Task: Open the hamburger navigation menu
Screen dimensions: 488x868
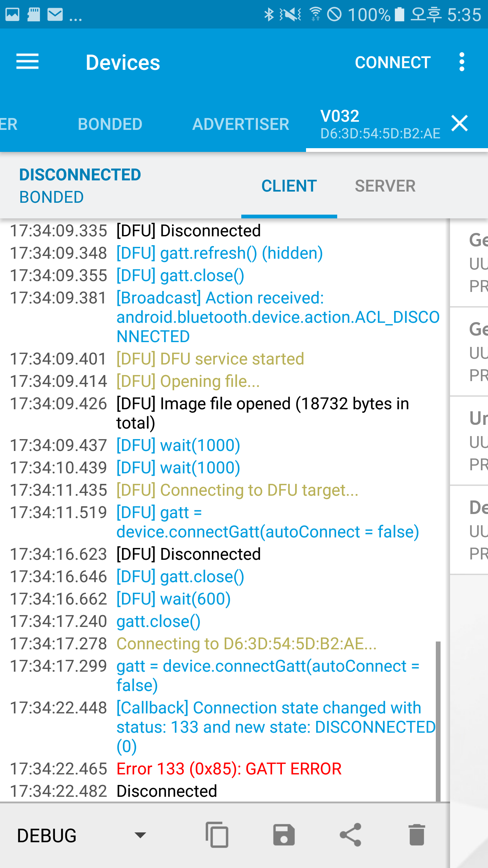Action: click(x=27, y=62)
